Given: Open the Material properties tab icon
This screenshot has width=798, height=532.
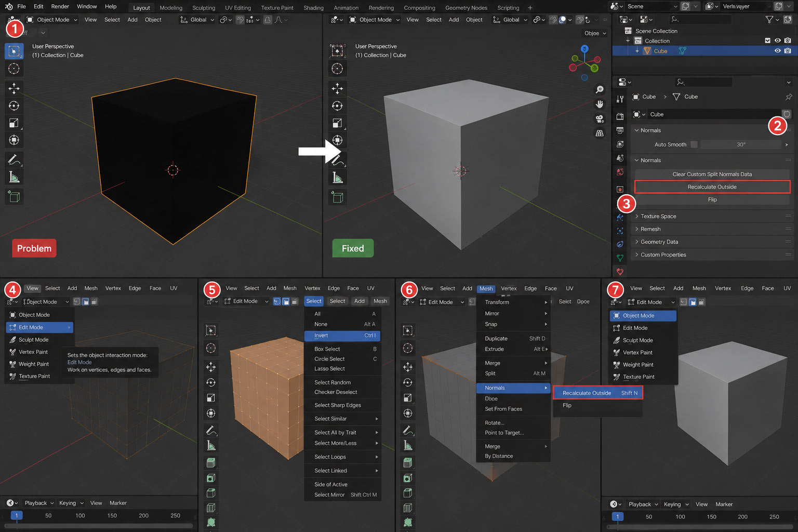Looking at the screenshot, I should click(620, 272).
